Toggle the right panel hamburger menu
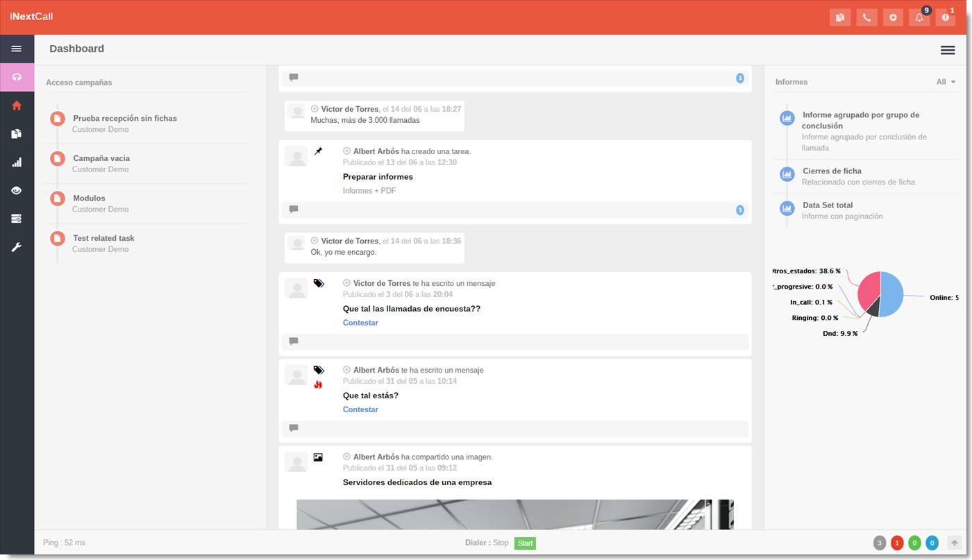This screenshot has height=560, width=972. (947, 50)
